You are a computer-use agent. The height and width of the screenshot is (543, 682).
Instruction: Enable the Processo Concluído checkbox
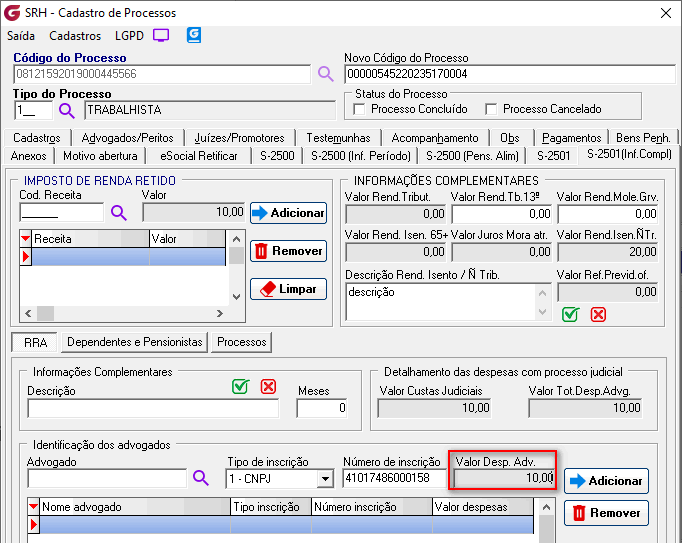click(x=362, y=109)
